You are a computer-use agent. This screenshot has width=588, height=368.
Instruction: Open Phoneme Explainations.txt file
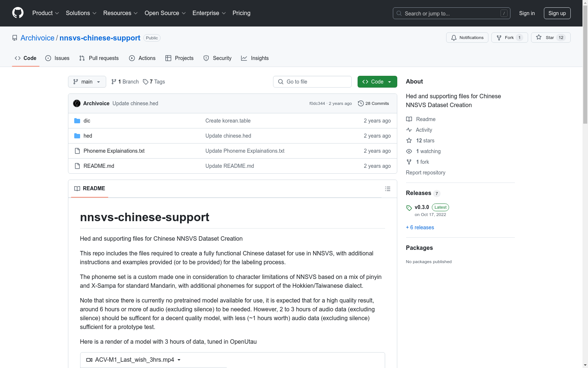point(114,151)
